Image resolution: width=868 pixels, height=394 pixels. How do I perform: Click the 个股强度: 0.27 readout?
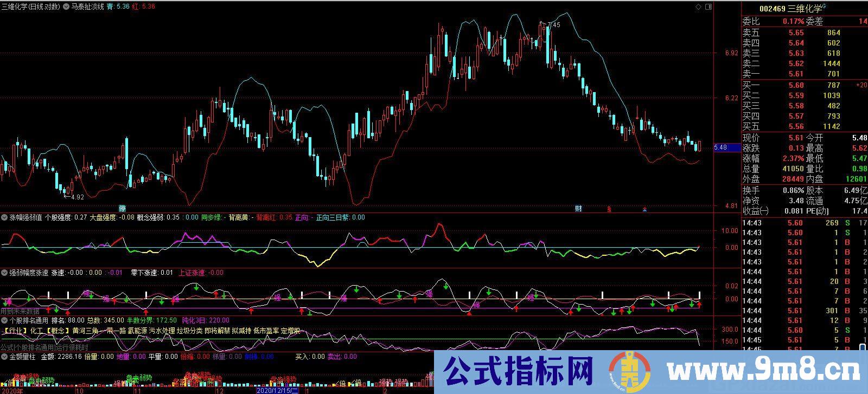[65, 218]
